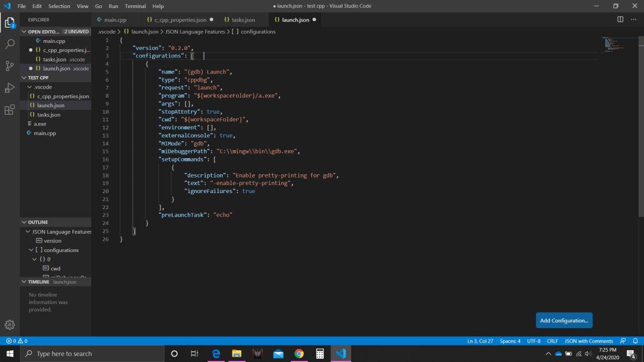
Task: Open the Selection menu
Action: pyautogui.click(x=59, y=6)
